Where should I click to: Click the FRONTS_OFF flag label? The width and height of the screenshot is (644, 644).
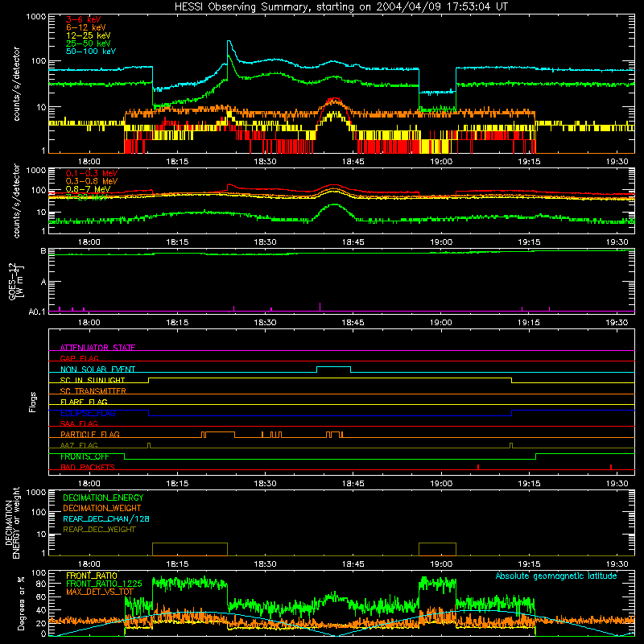point(85,456)
